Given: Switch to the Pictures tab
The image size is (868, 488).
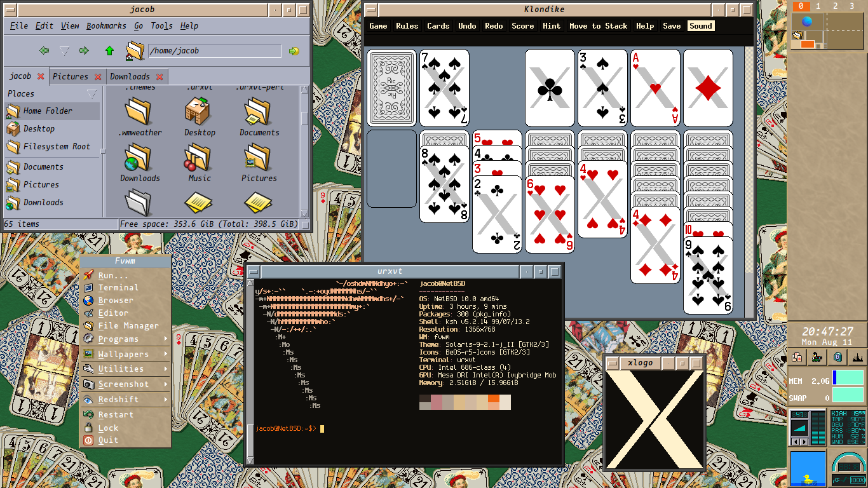Looking at the screenshot, I should pos(71,77).
